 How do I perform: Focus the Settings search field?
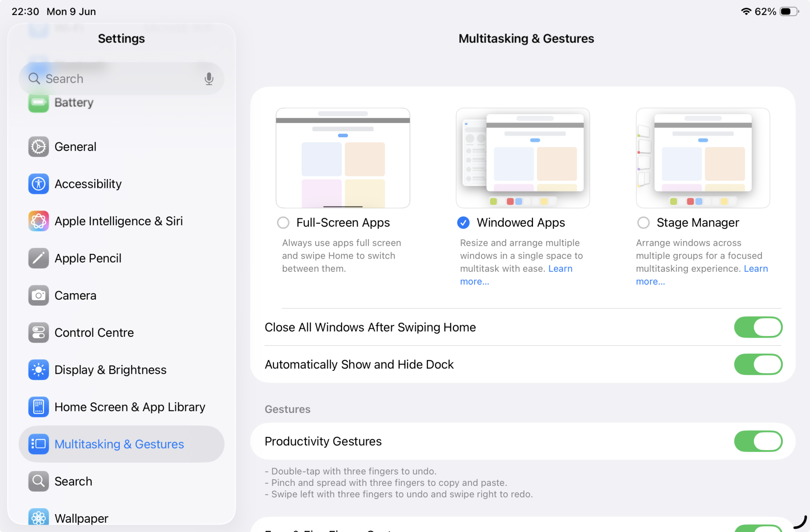(x=122, y=79)
